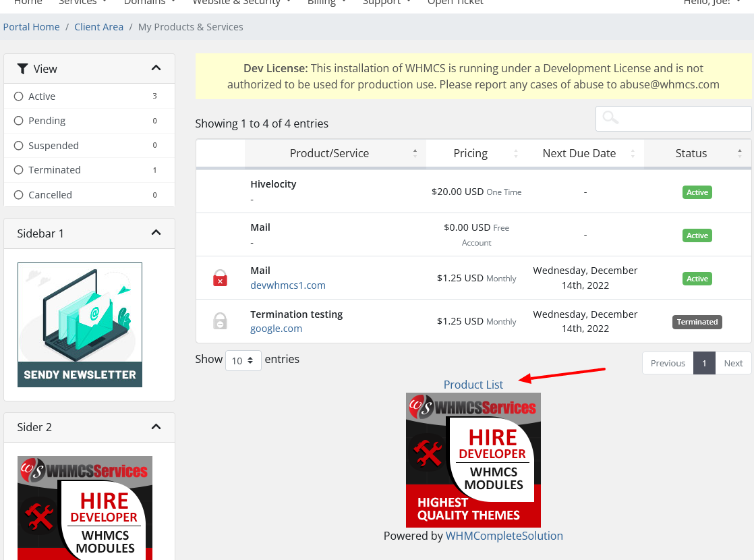Go to Portal Home breadcrumb link
754x560 pixels.
31,27
